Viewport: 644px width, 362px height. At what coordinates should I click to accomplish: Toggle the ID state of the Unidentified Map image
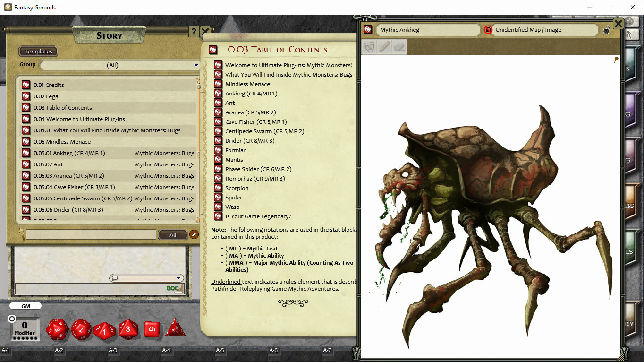point(488,30)
